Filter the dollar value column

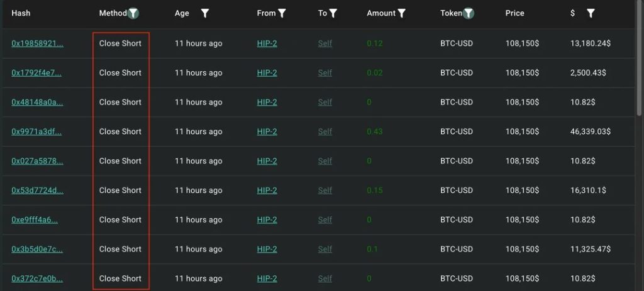[x=591, y=13]
